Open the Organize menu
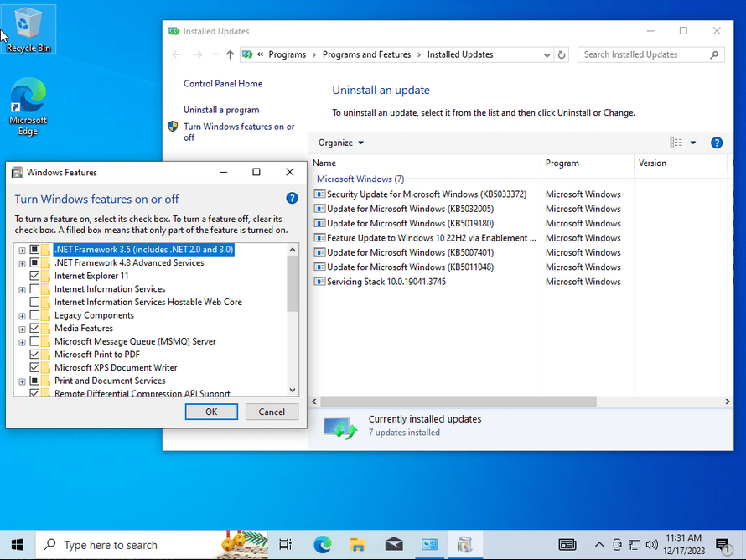Image resolution: width=746 pixels, height=560 pixels. (x=340, y=143)
